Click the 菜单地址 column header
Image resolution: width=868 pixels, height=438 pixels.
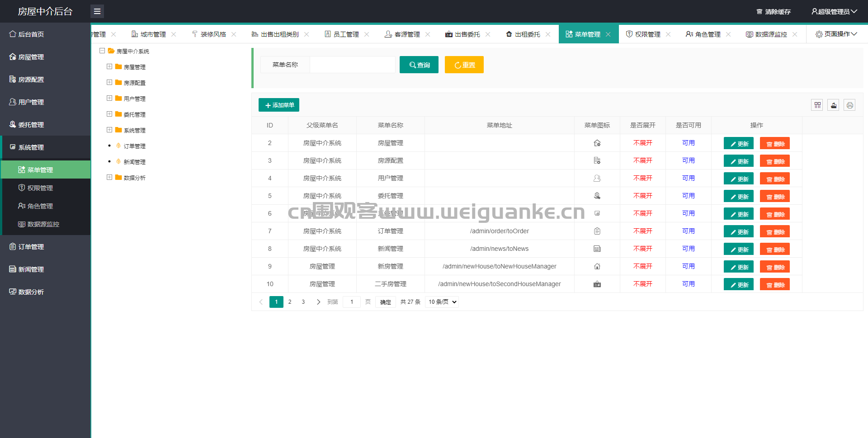pos(500,125)
